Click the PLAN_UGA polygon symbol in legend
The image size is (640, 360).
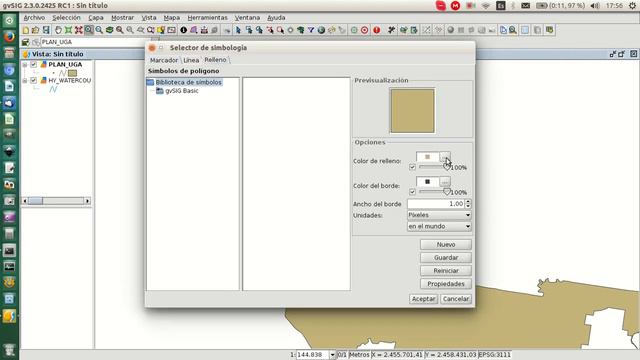72,73
